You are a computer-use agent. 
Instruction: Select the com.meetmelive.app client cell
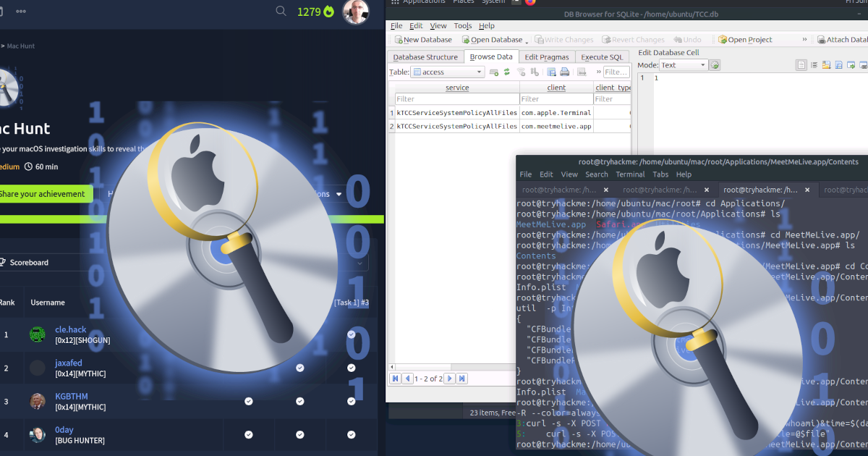(x=556, y=126)
